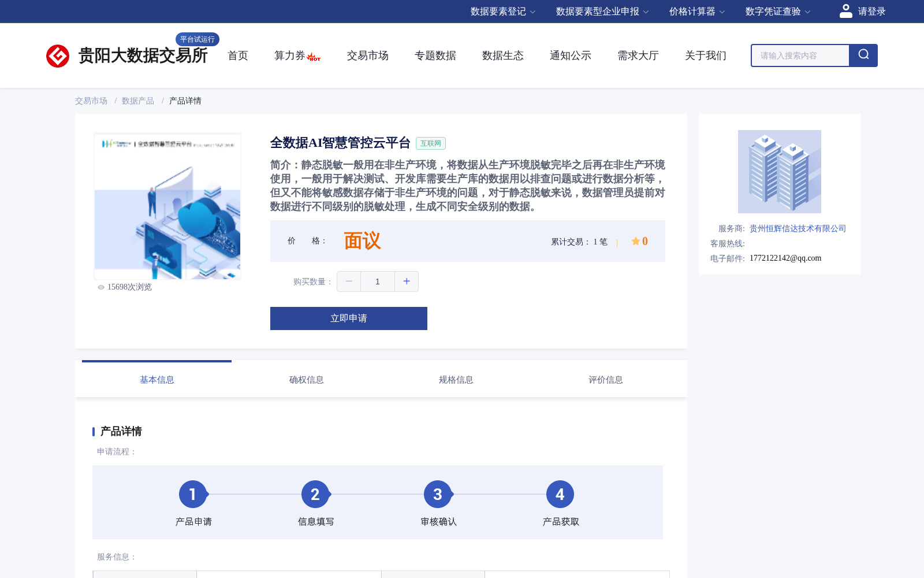Click step 3 审核确认 circle icon
The height and width of the screenshot is (578, 924).
pyautogui.click(x=438, y=494)
